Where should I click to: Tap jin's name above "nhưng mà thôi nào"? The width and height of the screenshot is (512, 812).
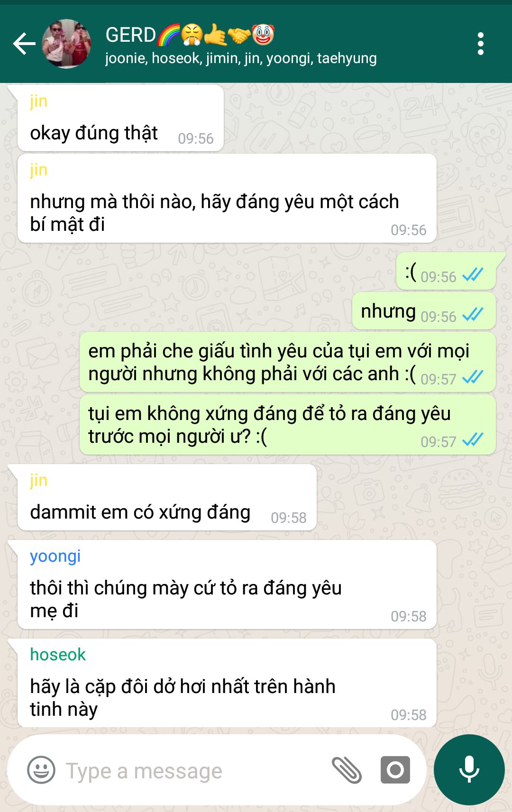[38, 170]
